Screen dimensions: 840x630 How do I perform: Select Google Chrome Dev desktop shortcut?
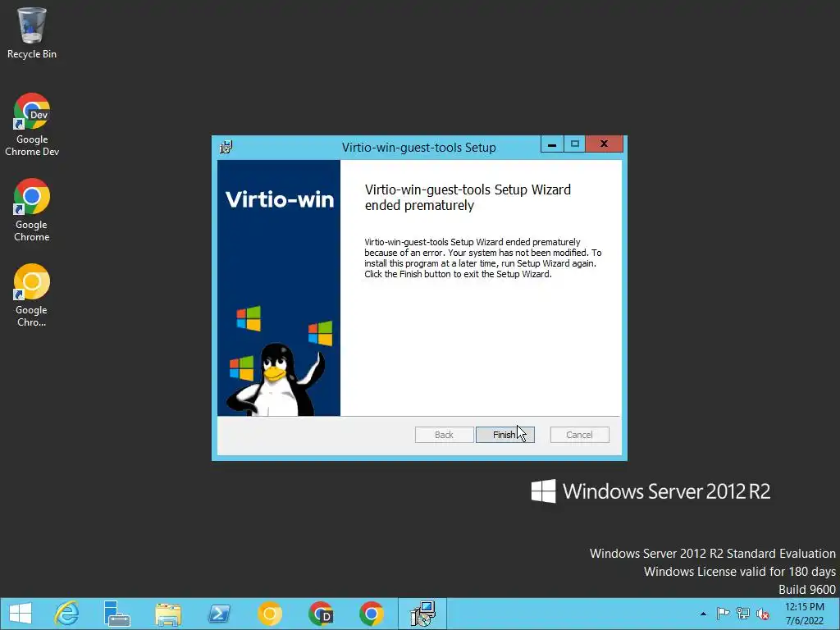[x=32, y=125]
